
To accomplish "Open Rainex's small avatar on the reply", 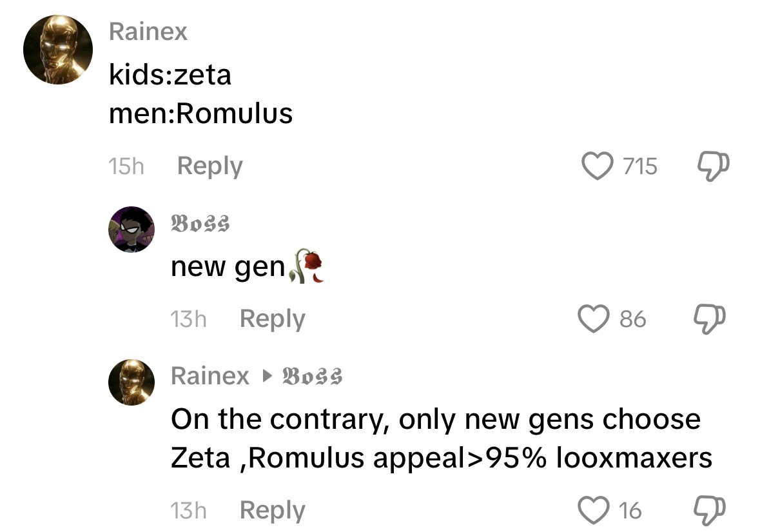I will 132,382.
